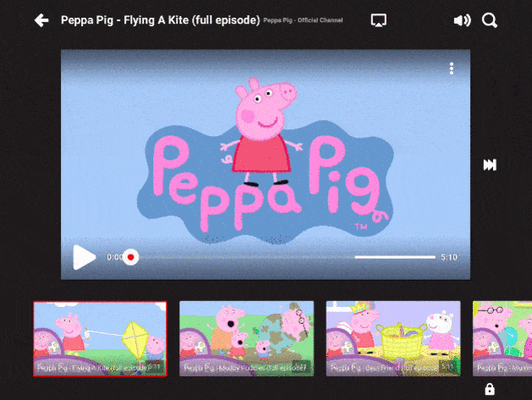Tap the parental lock icon
Screen dimensions: 532x400
[x=489, y=389]
